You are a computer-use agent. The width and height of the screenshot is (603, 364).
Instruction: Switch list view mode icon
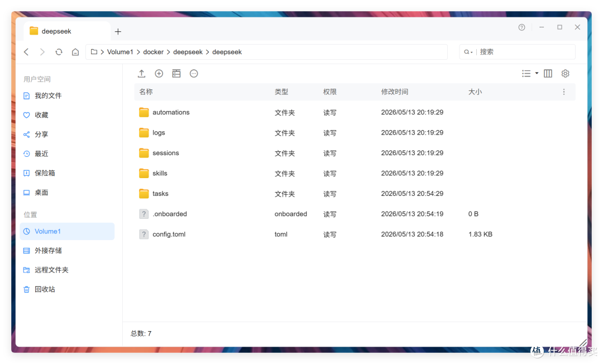click(x=526, y=74)
